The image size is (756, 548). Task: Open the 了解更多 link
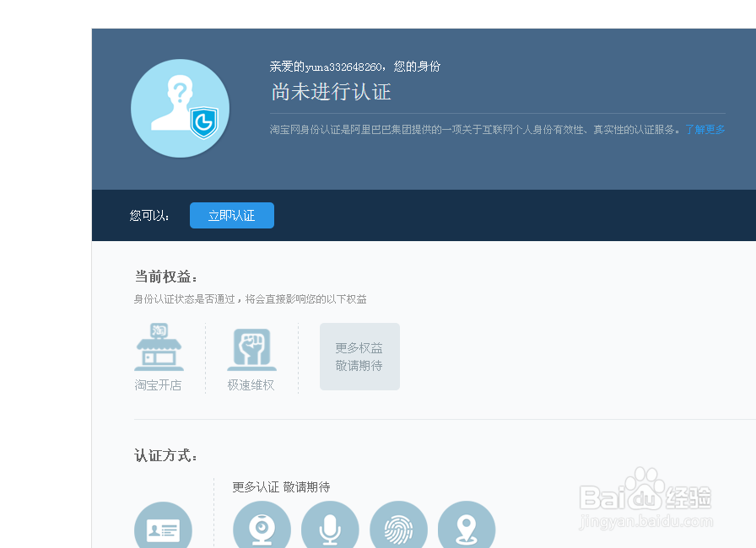(x=705, y=130)
